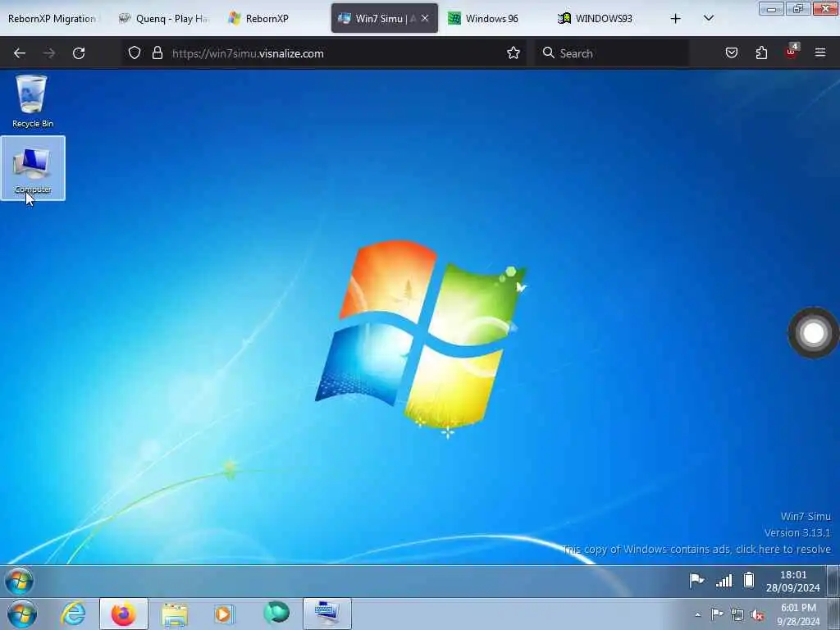This screenshot has height=630, width=840.
Task: Open the Pocket save icon
Action: pos(731,53)
